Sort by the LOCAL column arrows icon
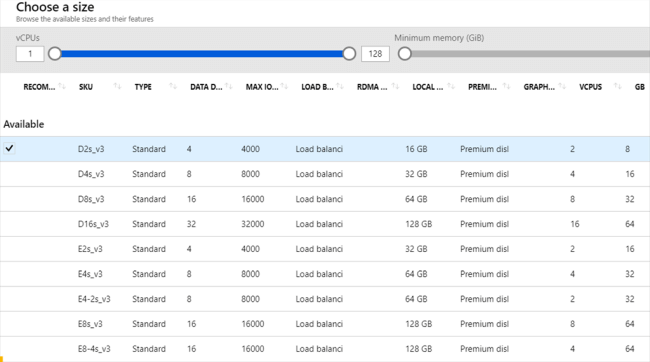650x362 pixels. click(451, 86)
